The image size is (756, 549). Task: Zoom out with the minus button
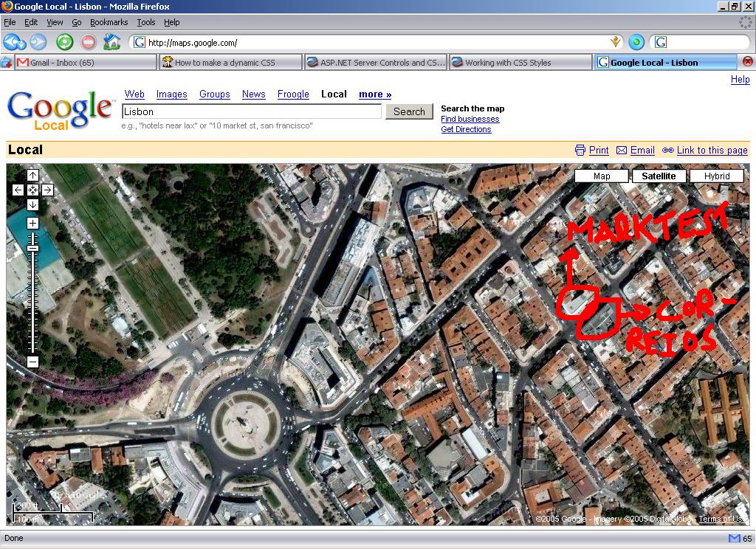click(x=32, y=362)
